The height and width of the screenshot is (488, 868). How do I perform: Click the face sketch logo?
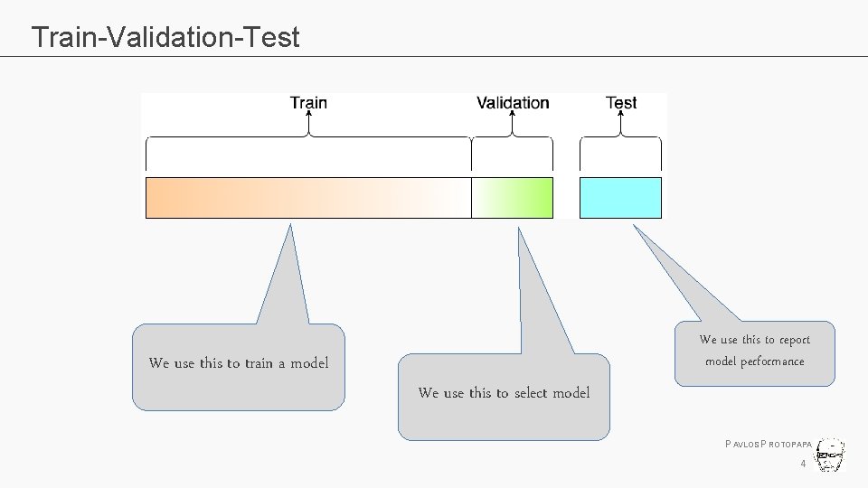click(x=831, y=455)
